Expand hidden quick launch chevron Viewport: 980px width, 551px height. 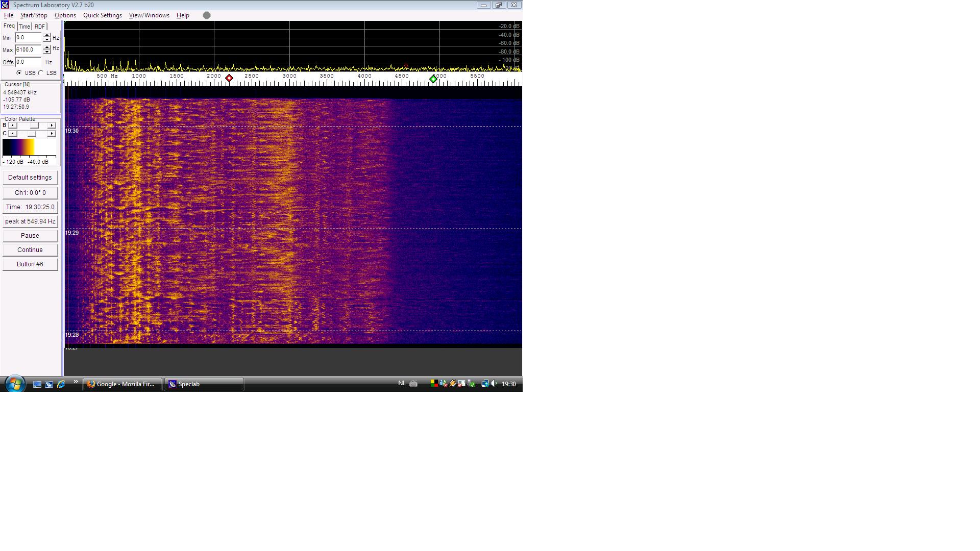point(76,382)
